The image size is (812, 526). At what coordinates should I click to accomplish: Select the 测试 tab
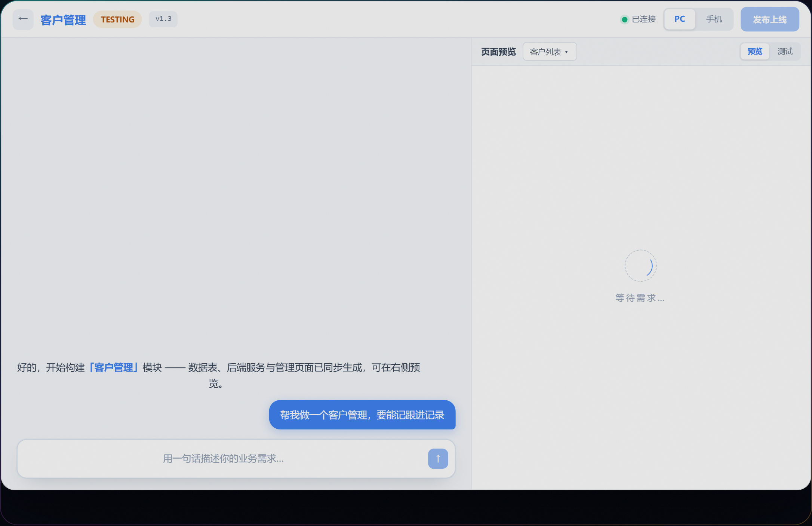tap(785, 52)
